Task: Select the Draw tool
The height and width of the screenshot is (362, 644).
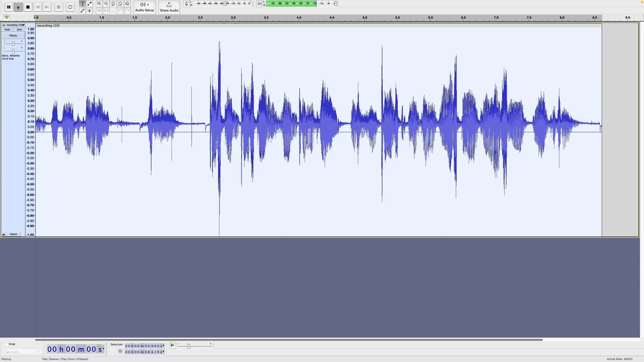Action: point(82,11)
